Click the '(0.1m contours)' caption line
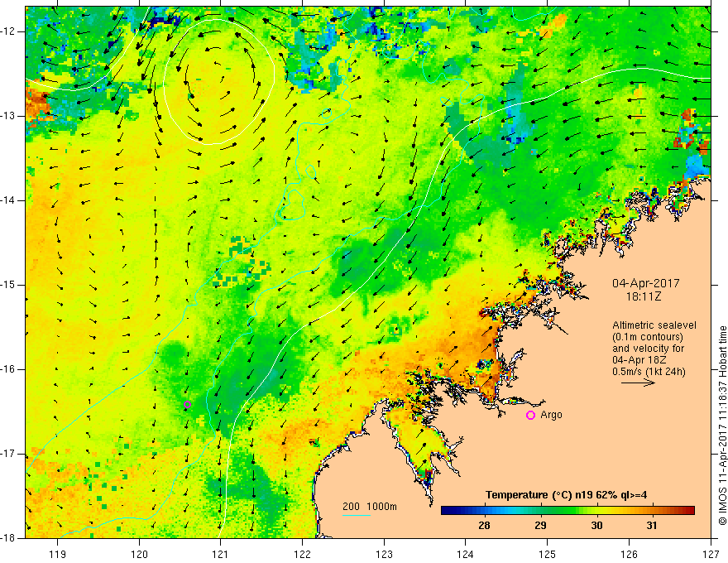 (648, 337)
